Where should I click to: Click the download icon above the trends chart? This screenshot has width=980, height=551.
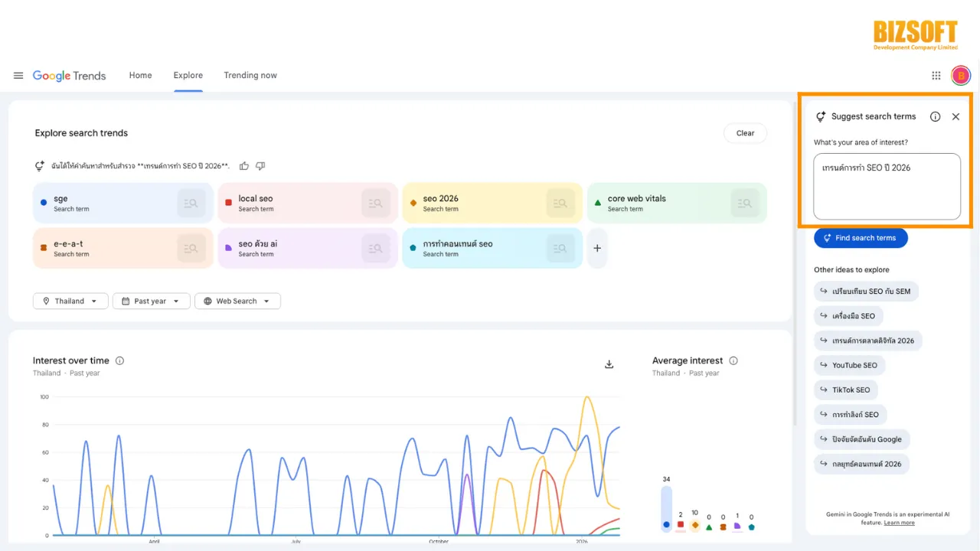tap(609, 364)
